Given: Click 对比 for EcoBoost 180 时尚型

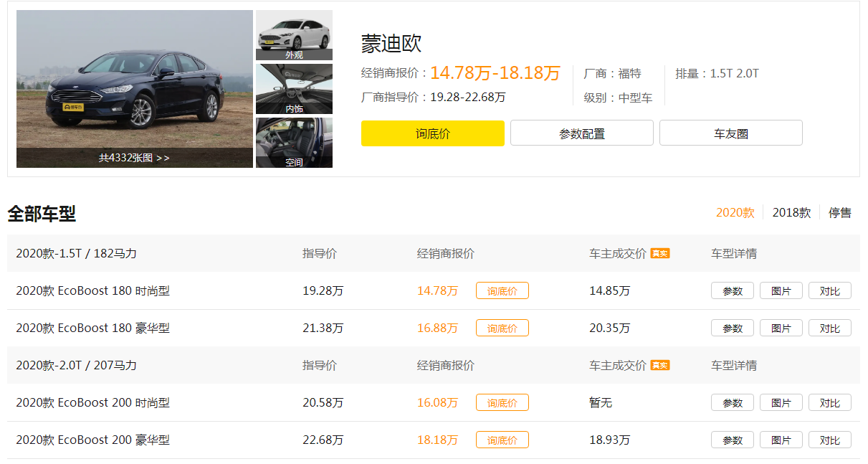Looking at the screenshot, I should 830,290.
